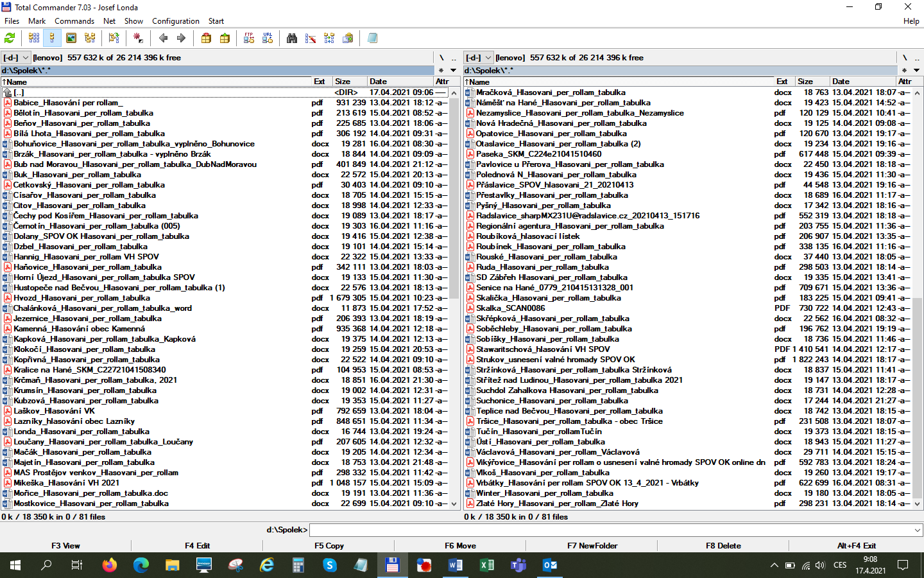Select the [..] parent folder row
The height and width of the screenshot is (578, 924).
tap(225, 92)
